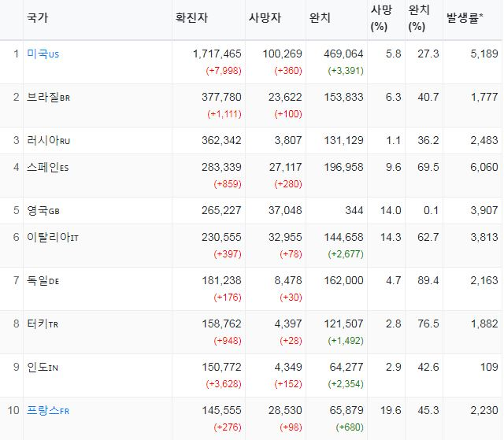The height and width of the screenshot is (440, 504).
Task: Open the 프랑스 (FR) country link
Action: pos(47,410)
